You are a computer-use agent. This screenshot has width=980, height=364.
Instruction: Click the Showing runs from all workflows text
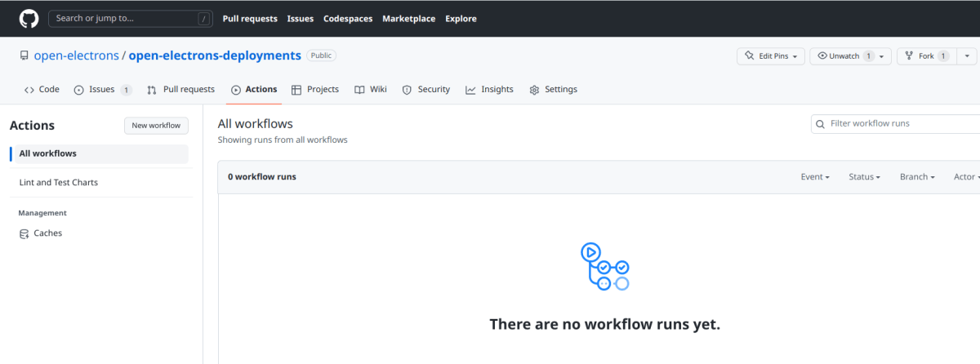[283, 140]
